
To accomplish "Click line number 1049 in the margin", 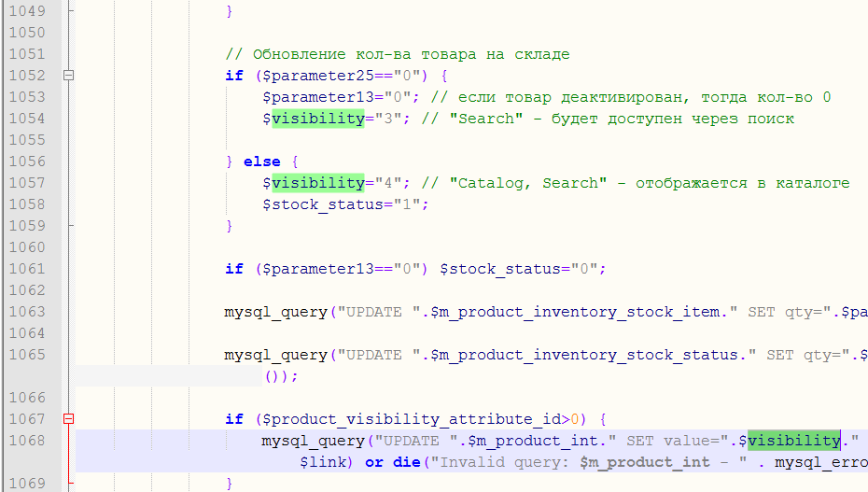I will [x=26, y=11].
